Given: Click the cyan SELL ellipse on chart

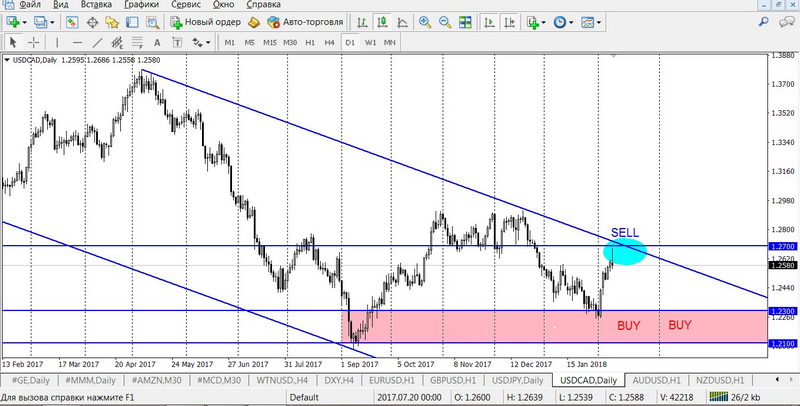Looking at the screenshot, I should tap(626, 252).
